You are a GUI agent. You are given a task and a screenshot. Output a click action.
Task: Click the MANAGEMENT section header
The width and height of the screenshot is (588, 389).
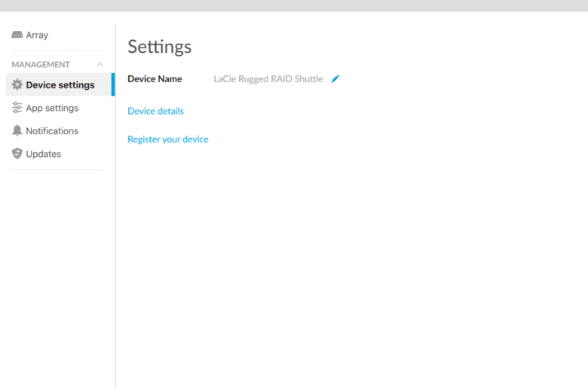click(41, 65)
